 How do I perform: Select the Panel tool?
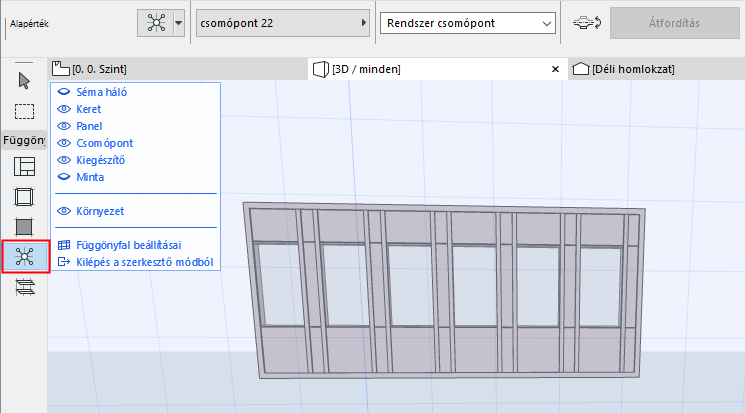pos(24,227)
